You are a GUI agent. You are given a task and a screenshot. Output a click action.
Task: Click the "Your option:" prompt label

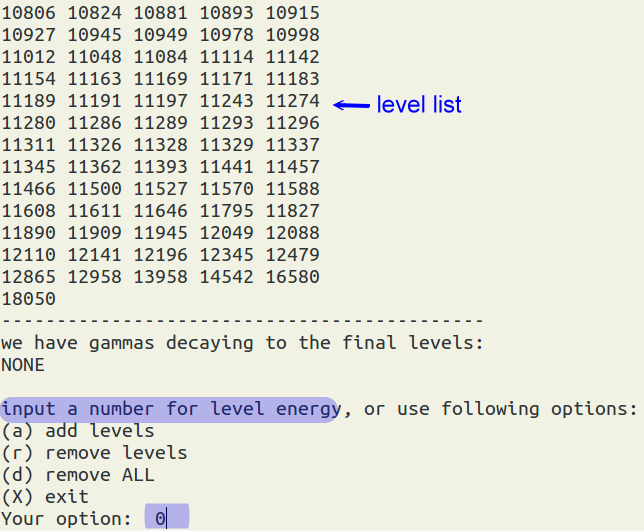pos(66,519)
